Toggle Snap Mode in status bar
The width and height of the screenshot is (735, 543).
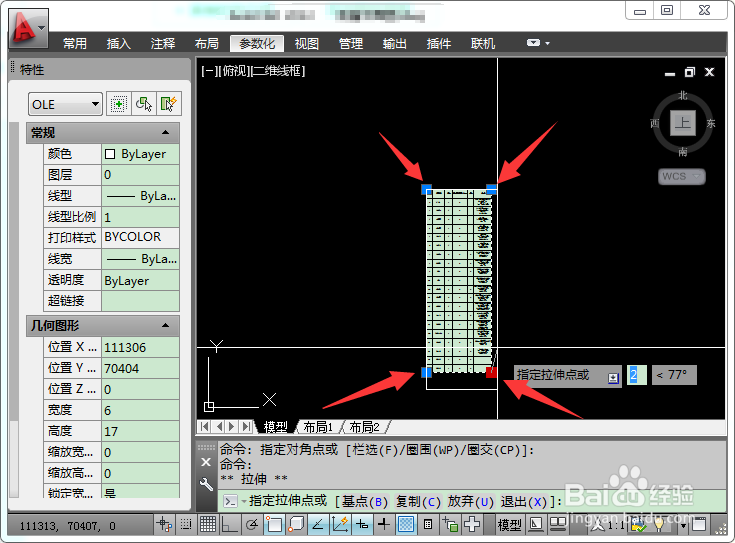point(186,524)
